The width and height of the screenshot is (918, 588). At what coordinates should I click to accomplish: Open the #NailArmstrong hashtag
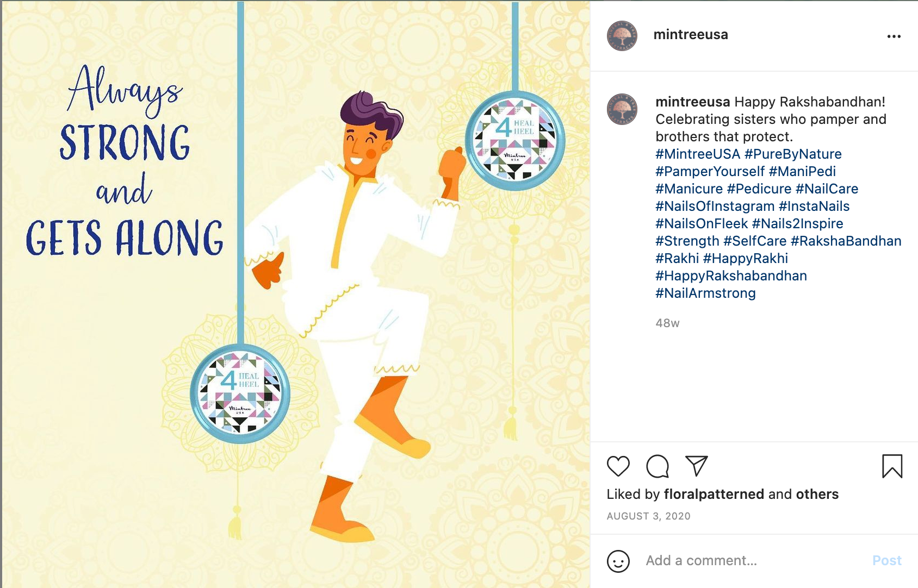[x=705, y=293]
